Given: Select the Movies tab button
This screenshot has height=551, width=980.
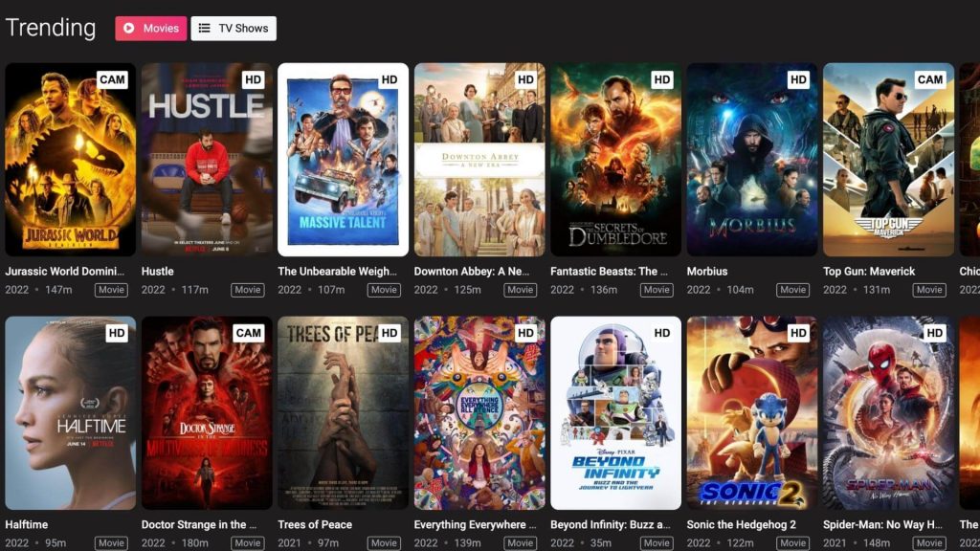Looking at the screenshot, I should click(x=150, y=28).
